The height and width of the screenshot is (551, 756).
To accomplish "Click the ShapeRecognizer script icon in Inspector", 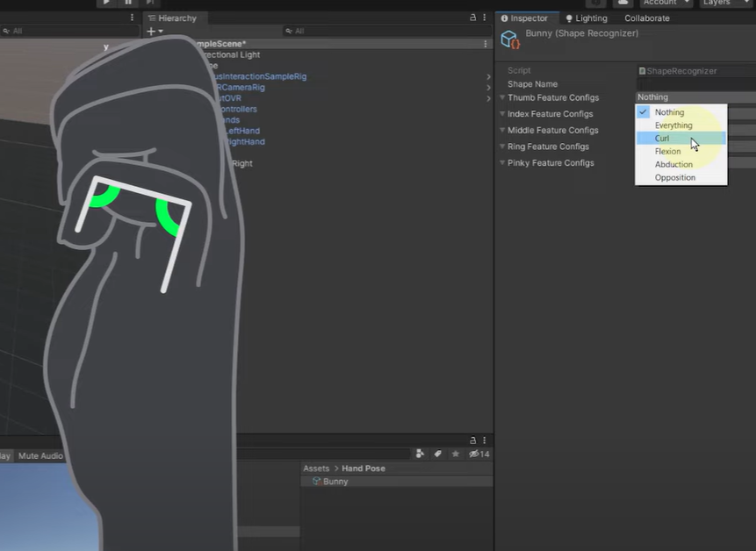I will [x=642, y=70].
